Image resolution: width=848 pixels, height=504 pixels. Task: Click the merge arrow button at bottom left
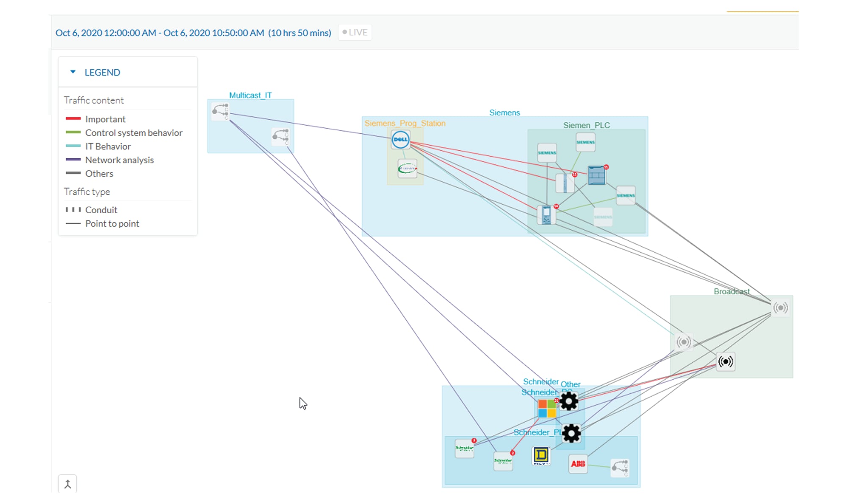click(67, 484)
